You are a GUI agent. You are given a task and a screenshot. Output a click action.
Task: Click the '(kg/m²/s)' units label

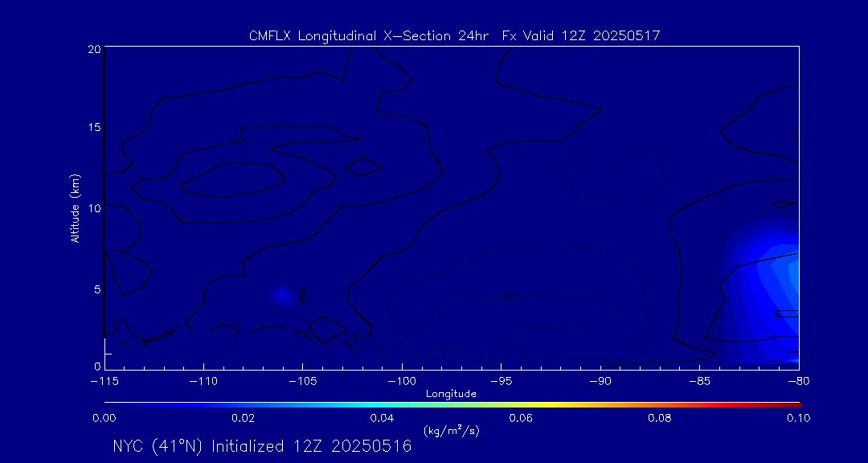451,430
